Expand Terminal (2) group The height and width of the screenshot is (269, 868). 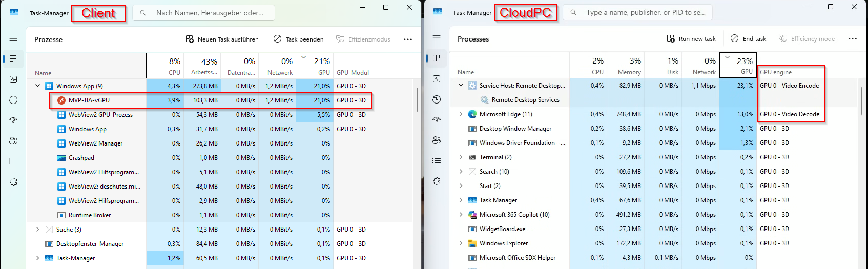(461, 157)
